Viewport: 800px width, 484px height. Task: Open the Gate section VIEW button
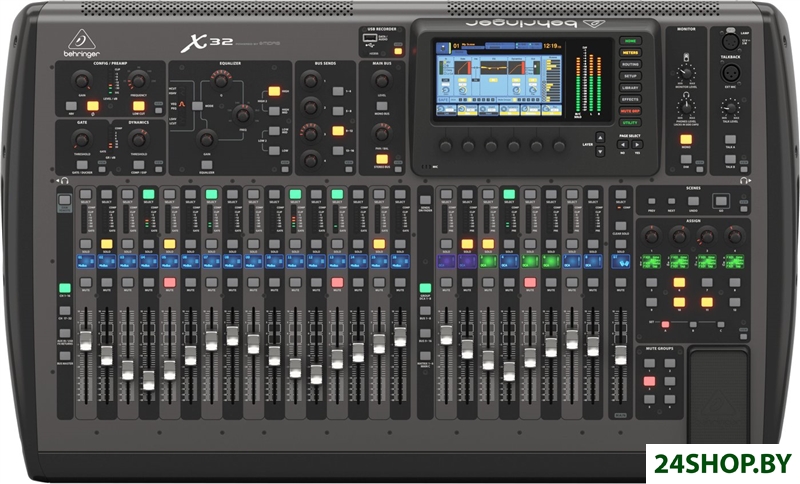tap(102, 169)
